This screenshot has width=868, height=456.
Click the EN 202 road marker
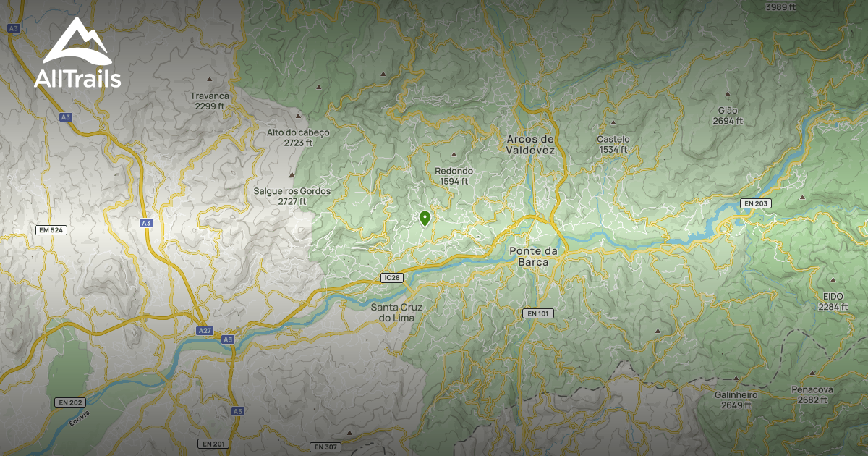(69, 402)
